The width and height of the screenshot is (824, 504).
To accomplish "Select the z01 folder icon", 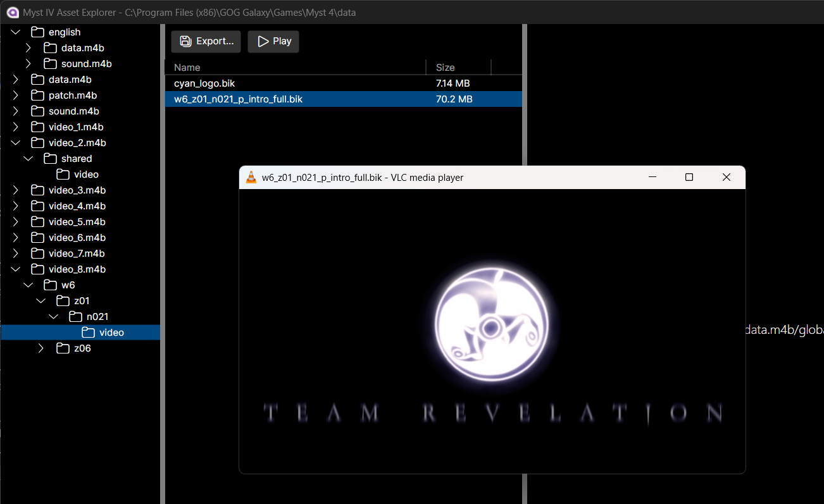I will (x=63, y=301).
